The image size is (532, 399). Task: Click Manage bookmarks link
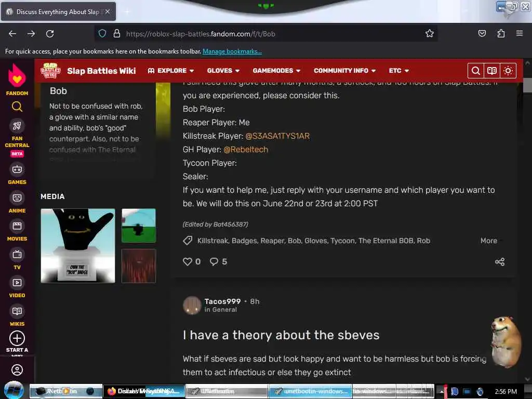232,51
